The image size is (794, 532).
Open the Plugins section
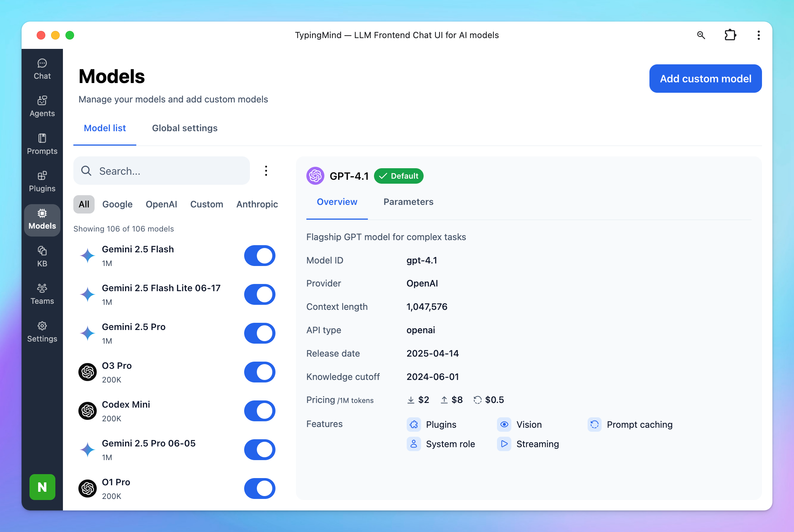point(42,182)
